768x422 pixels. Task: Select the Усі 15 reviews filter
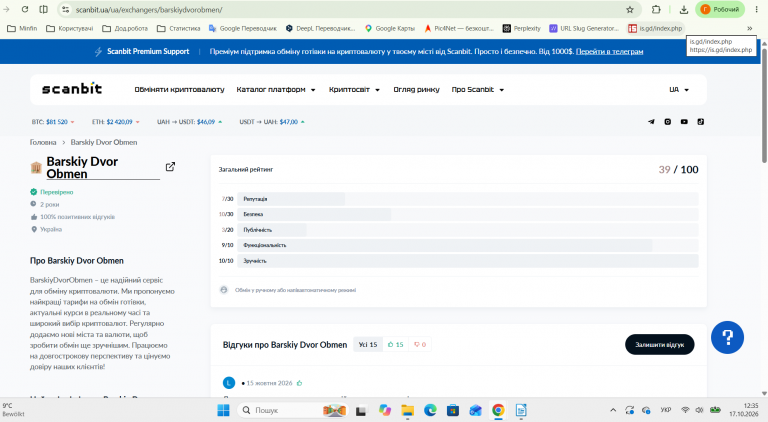click(368, 345)
